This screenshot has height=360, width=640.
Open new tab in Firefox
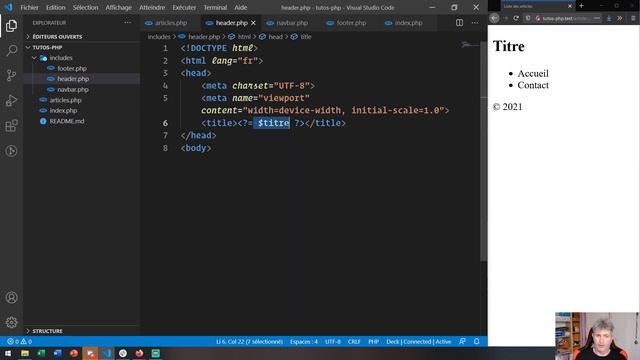pos(582,6)
